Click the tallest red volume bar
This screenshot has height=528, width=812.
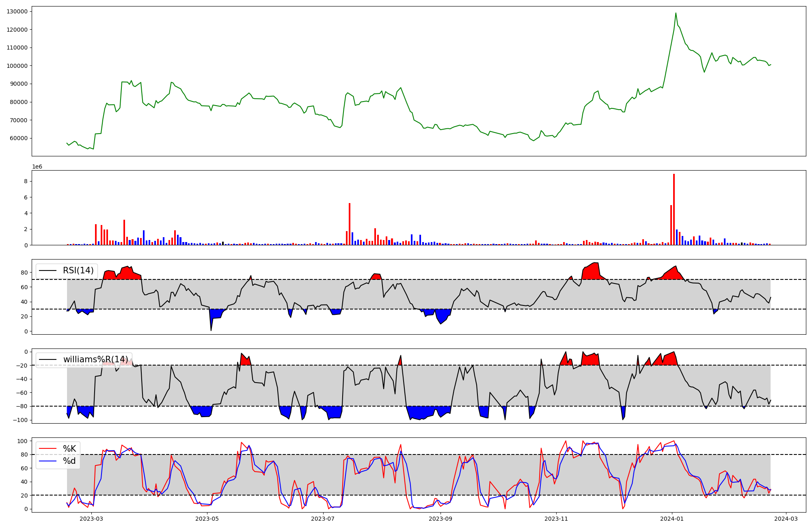tap(674, 209)
